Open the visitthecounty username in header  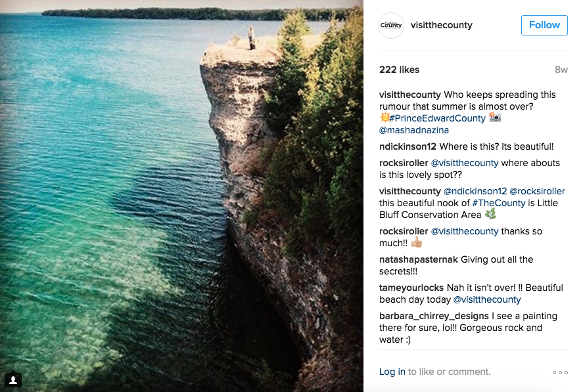click(441, 26)
